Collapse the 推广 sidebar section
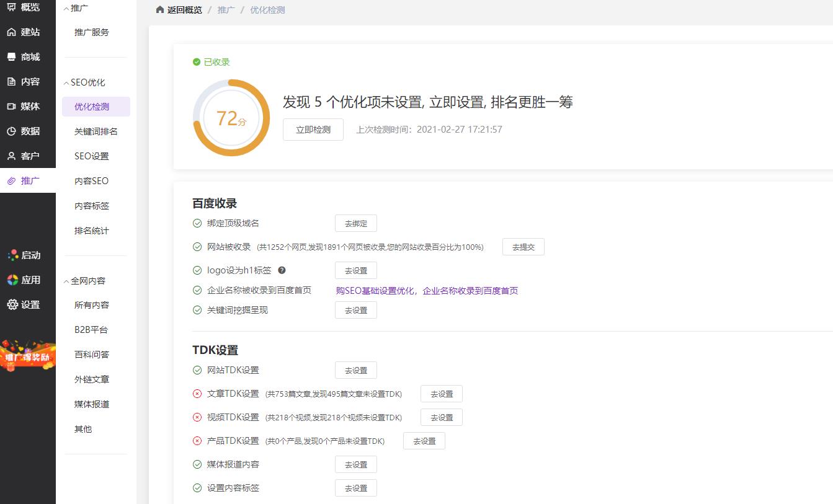Screen dimensions: 833x504 point(66,7)
